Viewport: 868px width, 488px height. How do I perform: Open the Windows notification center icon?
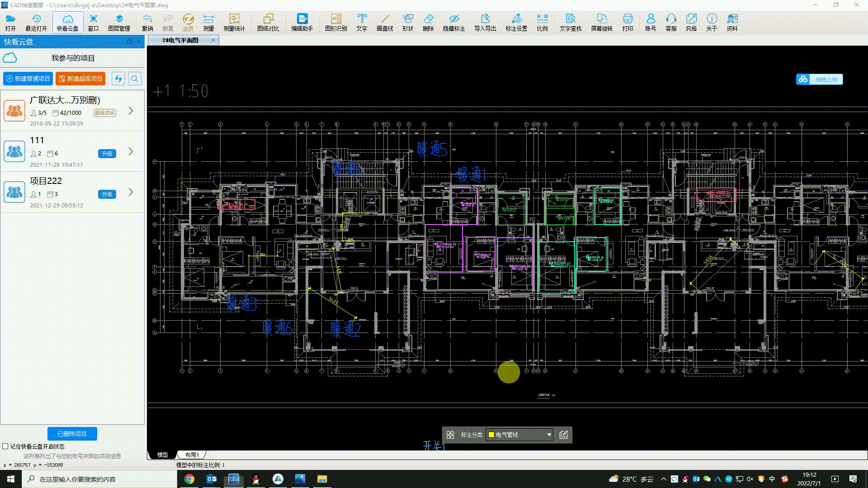pyautogui.click(x=853, y=479)
